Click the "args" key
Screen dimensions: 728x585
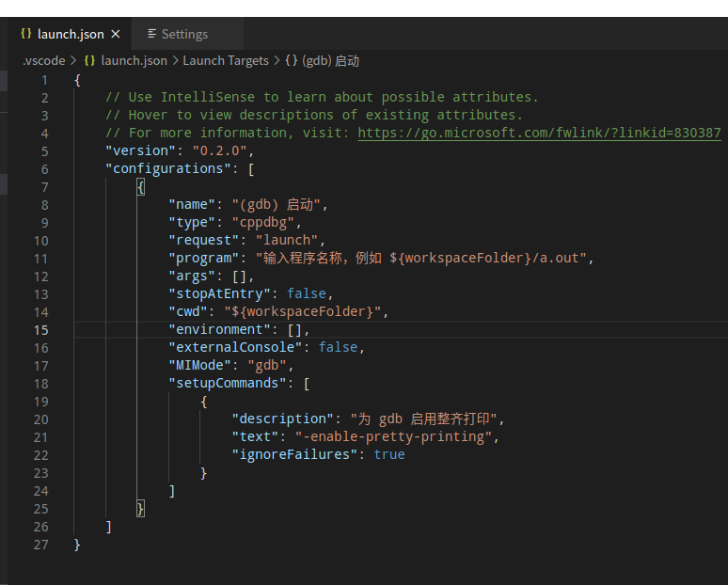coord(192,277)
